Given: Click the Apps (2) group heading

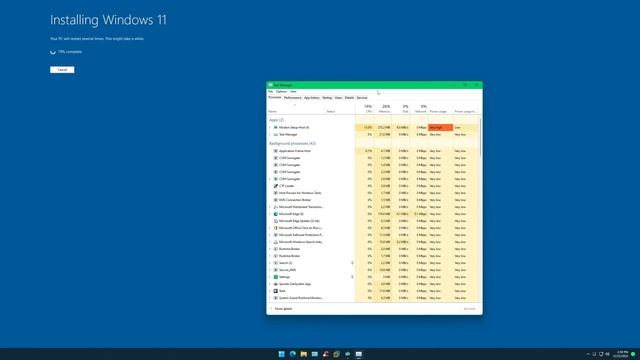Looking at the screenshot, I should [x=276, y=120].
